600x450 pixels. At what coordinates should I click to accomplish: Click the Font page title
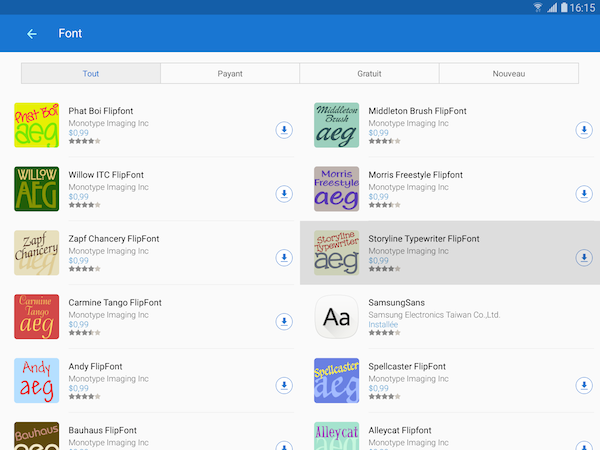[70, 34]
